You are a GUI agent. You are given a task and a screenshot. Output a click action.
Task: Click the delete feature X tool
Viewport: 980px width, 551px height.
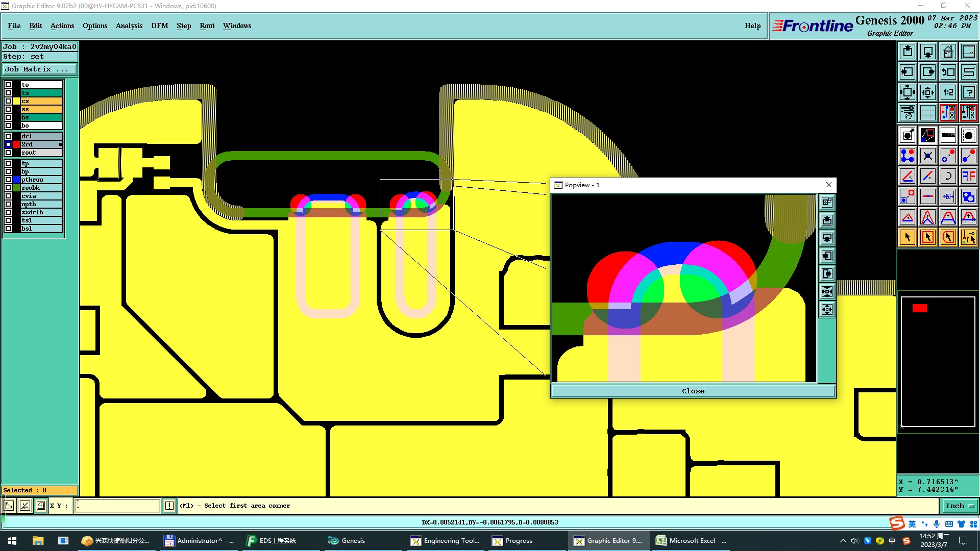click(927, 156)
